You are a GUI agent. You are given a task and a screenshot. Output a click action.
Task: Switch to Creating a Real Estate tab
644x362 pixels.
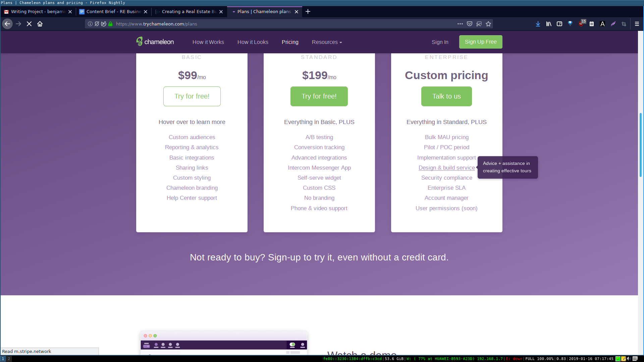coord(189,11)
